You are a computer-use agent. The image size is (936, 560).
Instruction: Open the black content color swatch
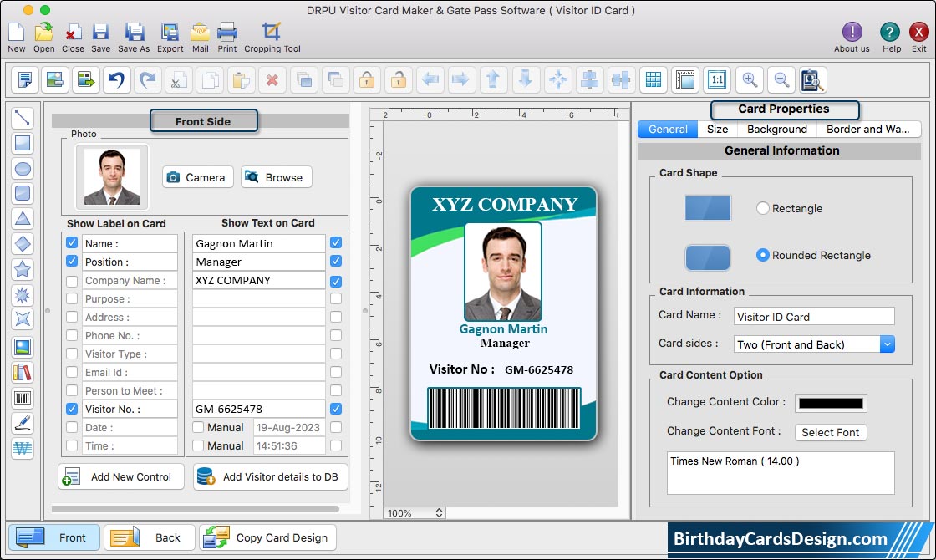coord(831,403)
